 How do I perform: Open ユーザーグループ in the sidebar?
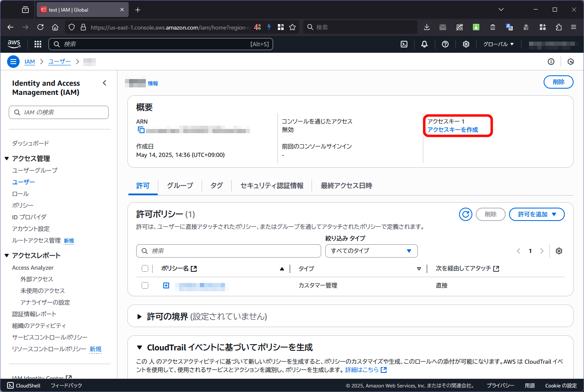[35, 170]
